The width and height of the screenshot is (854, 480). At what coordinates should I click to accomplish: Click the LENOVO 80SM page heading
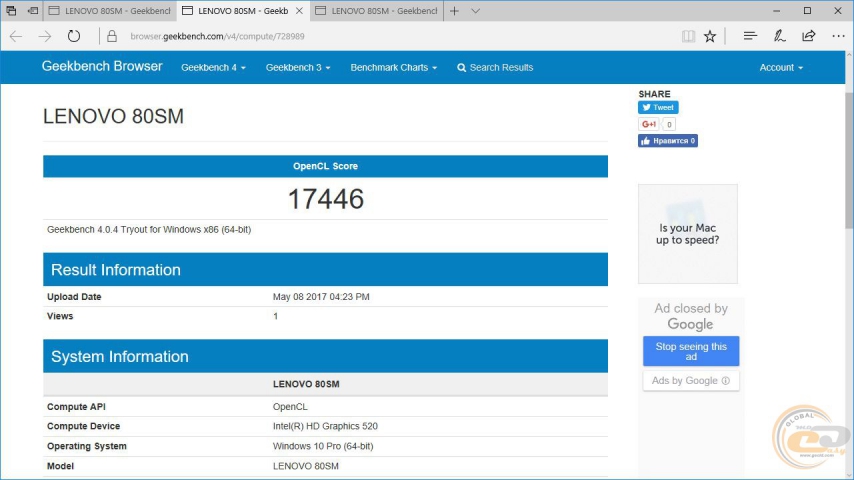(x=113, y=117)
